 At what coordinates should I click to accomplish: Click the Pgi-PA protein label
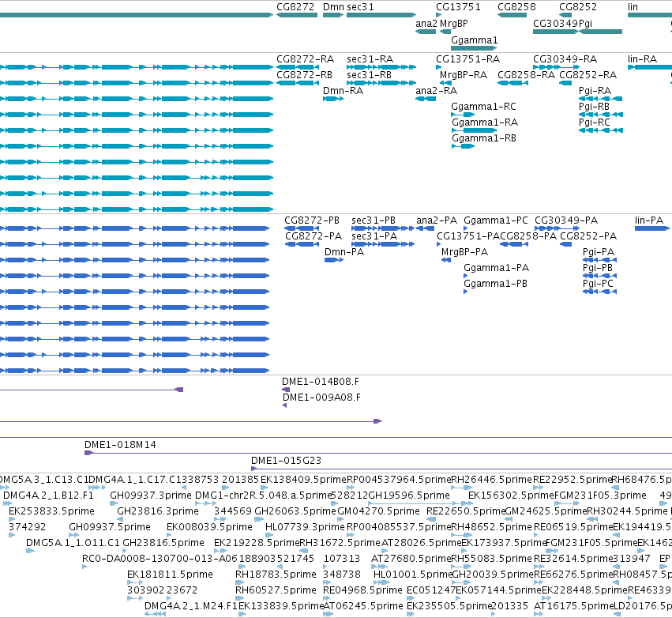[x=599, y=252]
